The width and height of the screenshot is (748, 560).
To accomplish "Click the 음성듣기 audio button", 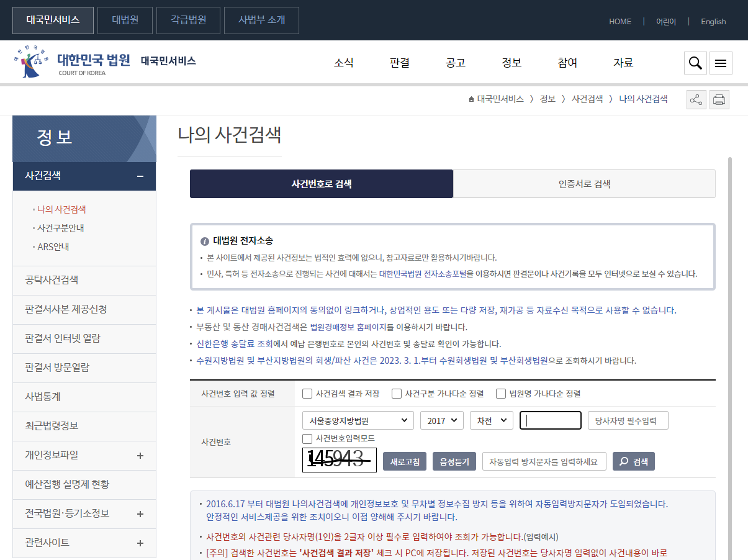I will click(x=454, y=461).
